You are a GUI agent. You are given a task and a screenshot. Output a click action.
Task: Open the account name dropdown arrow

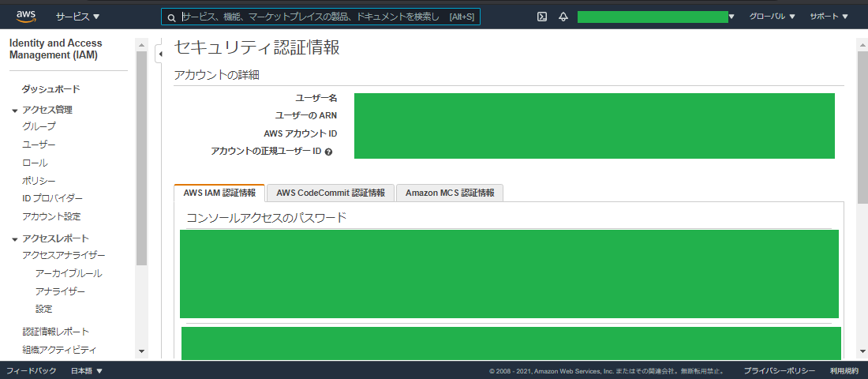pos(731,17)
